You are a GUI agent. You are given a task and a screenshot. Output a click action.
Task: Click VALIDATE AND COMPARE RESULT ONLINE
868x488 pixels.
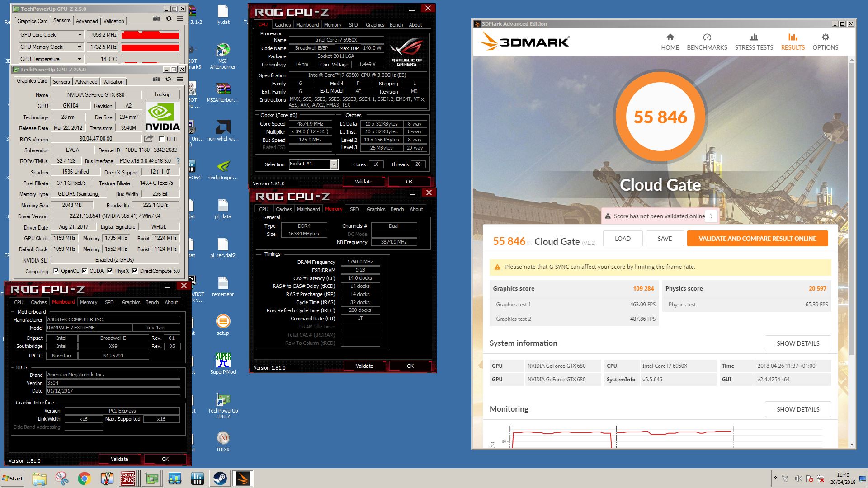click(757, 239)
